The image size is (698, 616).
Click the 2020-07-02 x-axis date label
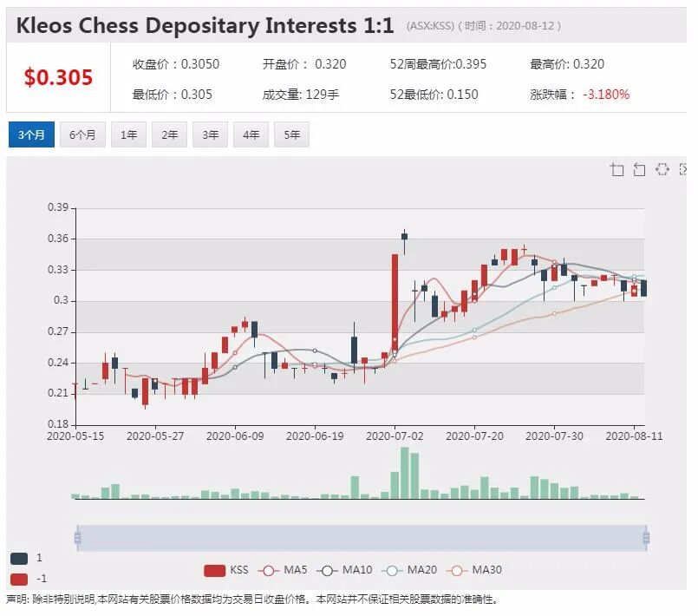click(x=395, y=436)
